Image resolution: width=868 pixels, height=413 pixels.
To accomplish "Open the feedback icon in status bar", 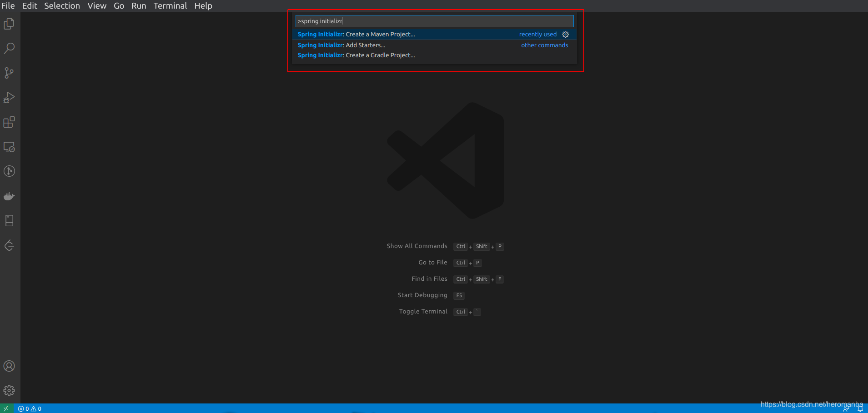I will click(x=846, y=409).
